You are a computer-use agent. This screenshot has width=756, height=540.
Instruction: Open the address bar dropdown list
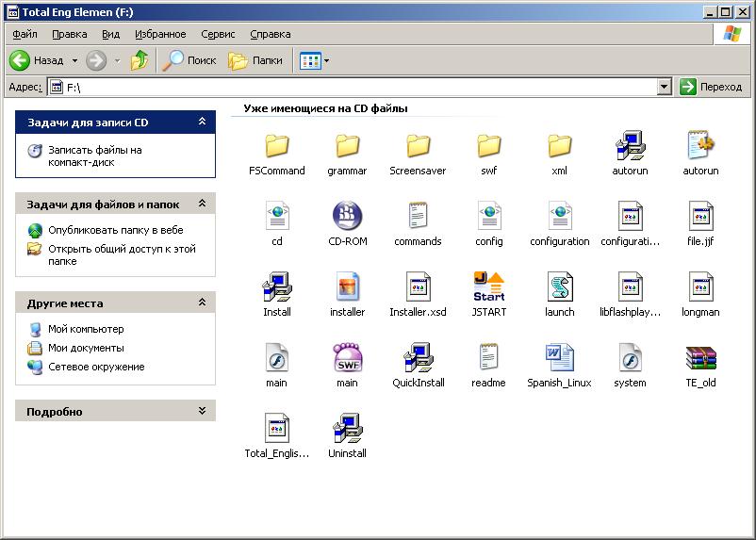[x=665, y=87]
